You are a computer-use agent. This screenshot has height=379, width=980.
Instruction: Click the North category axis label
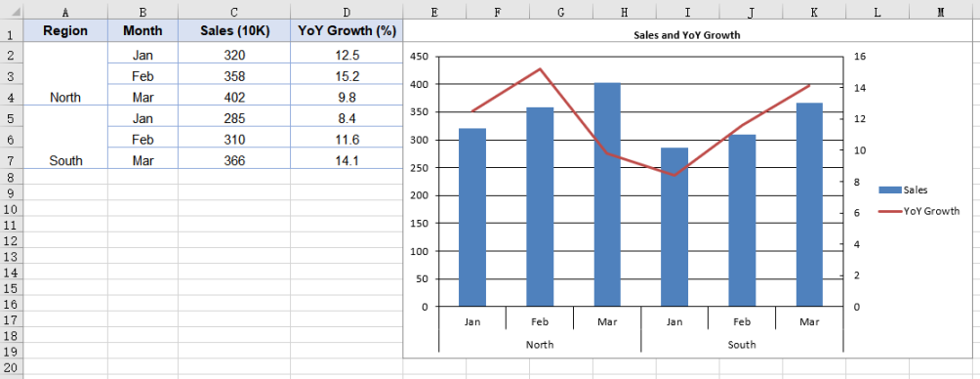click(x=540, y=344)
